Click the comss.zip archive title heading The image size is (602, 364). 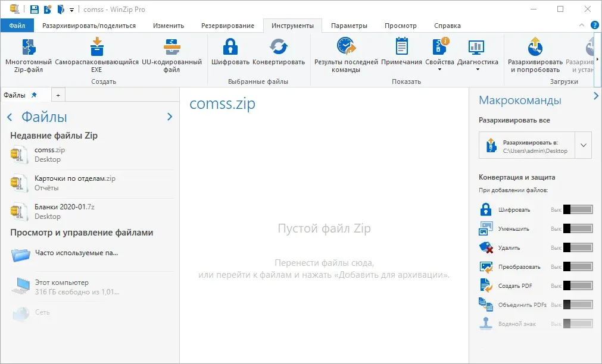click(222, 103)
